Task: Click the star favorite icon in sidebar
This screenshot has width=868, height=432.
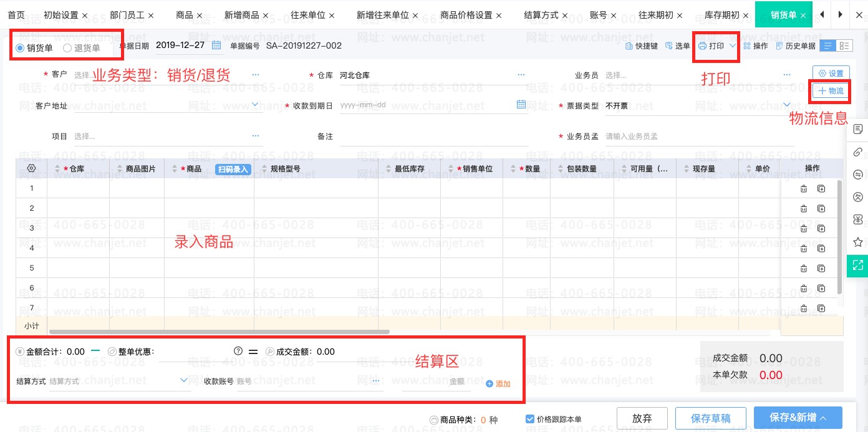Action: (x=858, y=242)
